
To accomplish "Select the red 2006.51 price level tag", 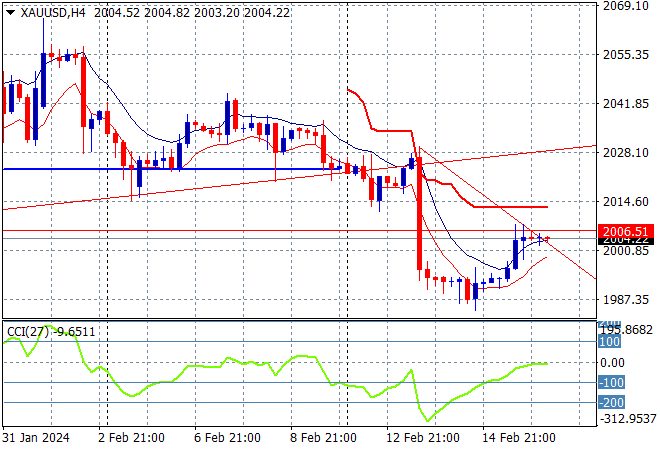I will pyautogui.click(x=625, y=231).
